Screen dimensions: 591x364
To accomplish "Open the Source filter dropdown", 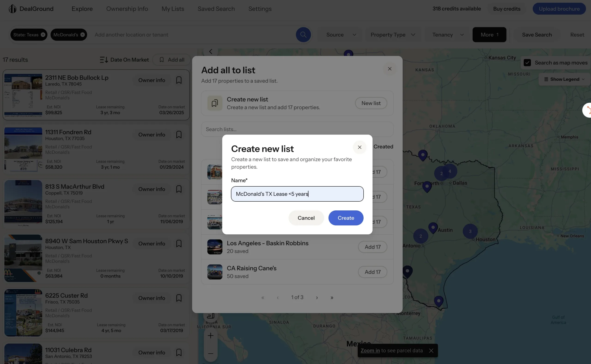I will (341, 35).
